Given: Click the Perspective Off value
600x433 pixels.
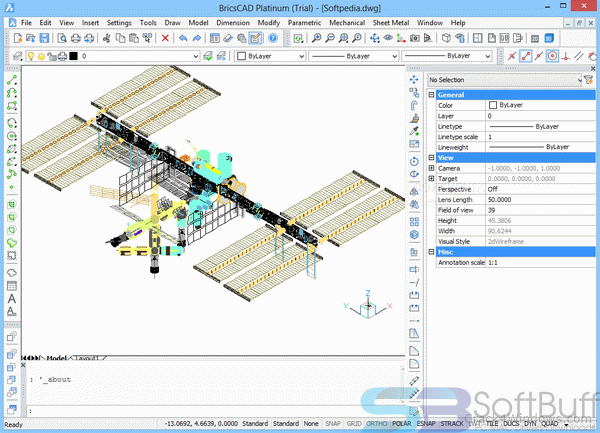Looking at the screenshot, I should (541, 189).
